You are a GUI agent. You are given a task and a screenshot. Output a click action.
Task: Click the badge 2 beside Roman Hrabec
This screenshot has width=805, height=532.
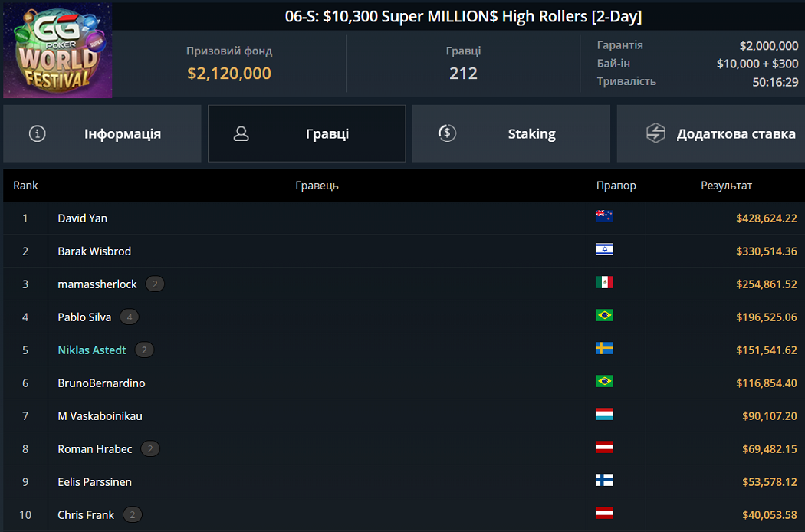[150, 448]
